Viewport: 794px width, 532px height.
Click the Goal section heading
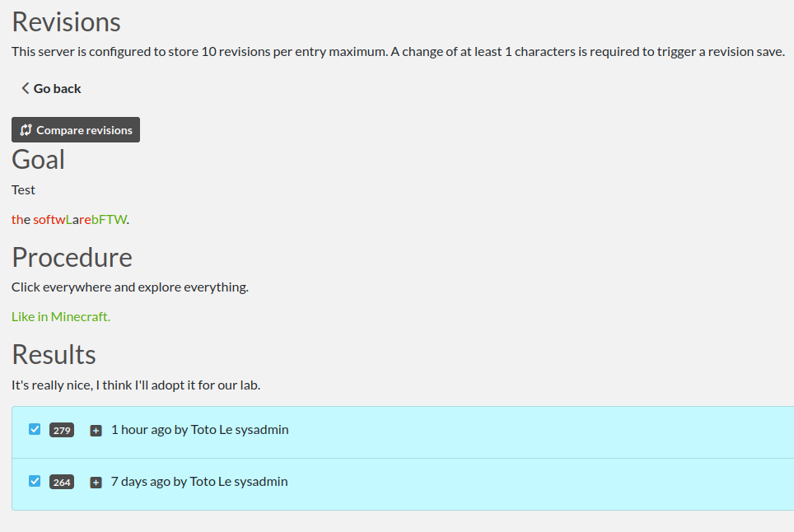(x=39, y=160)
